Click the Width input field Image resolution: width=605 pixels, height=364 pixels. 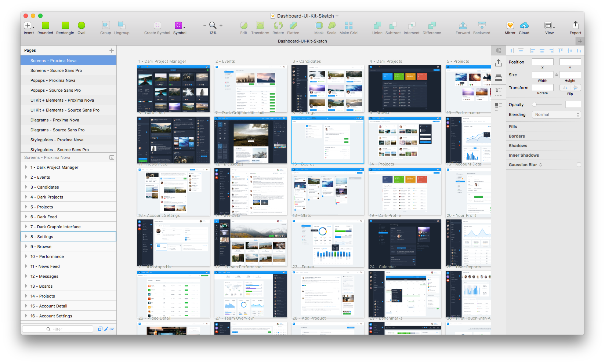pyautogui.click(x=543, y=75)
